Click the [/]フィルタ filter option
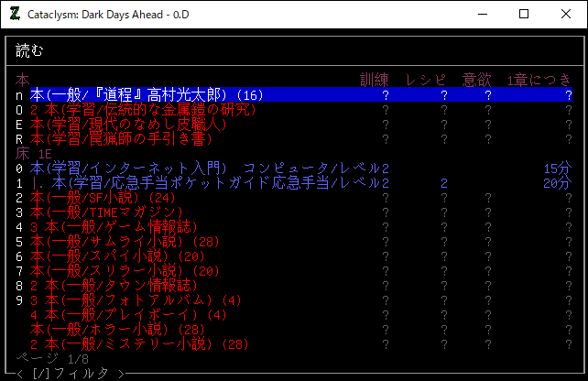 70,373
